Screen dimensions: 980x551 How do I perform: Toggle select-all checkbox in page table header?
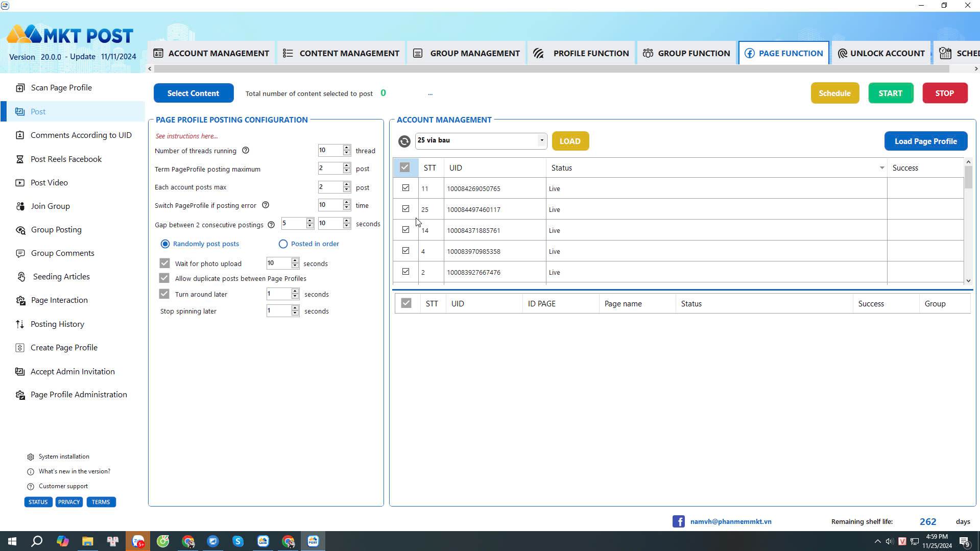(x=406, y=303)
